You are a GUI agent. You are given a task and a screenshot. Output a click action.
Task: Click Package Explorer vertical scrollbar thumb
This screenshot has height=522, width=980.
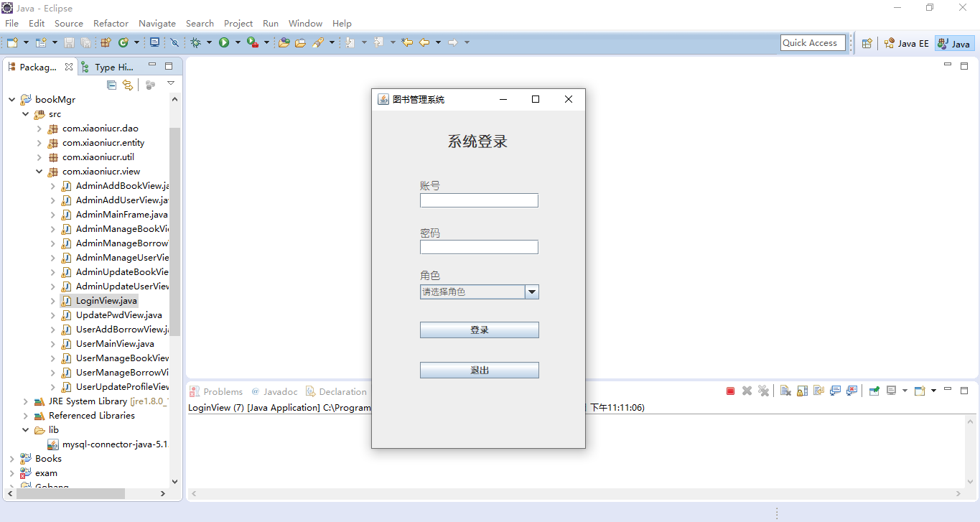tap(174, 231)
